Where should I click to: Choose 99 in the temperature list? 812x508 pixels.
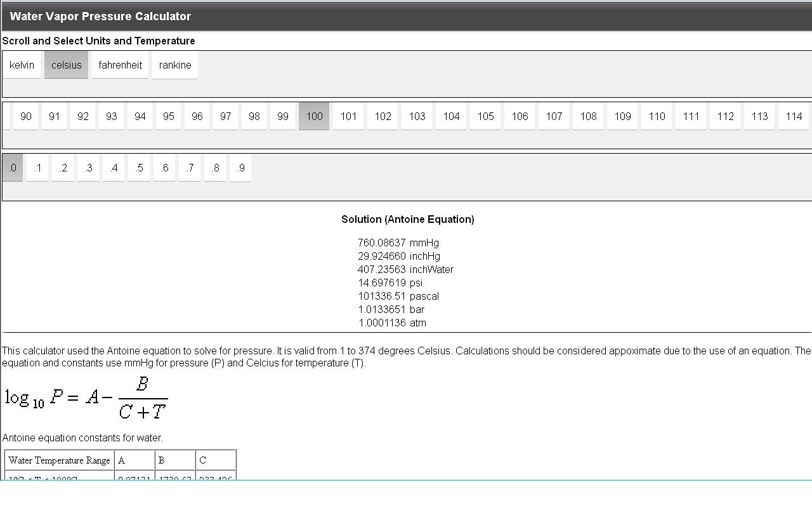(x=283, y=116)
